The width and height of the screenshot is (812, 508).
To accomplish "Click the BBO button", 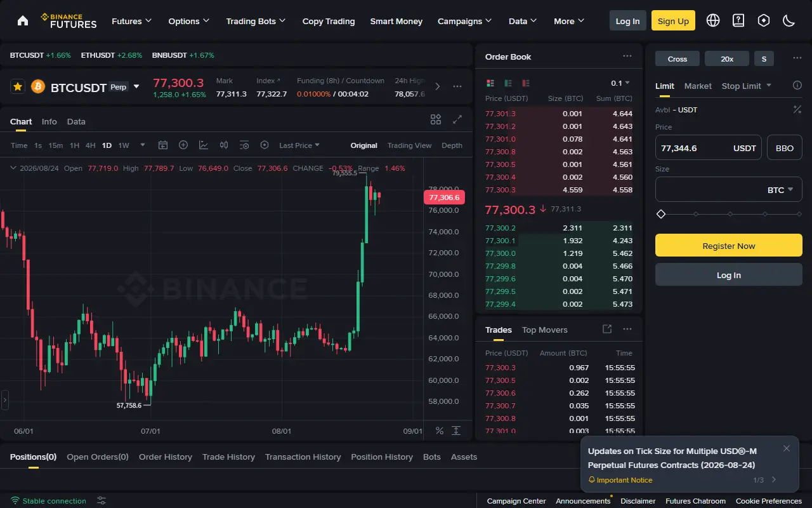I will [785, 147].
